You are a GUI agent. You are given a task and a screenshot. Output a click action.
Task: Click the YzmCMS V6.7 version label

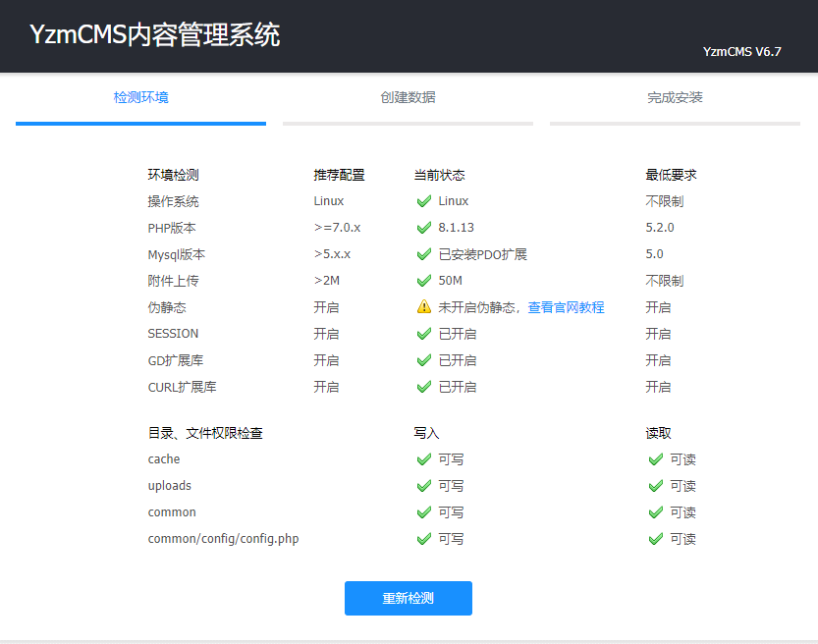pos(741,52)
